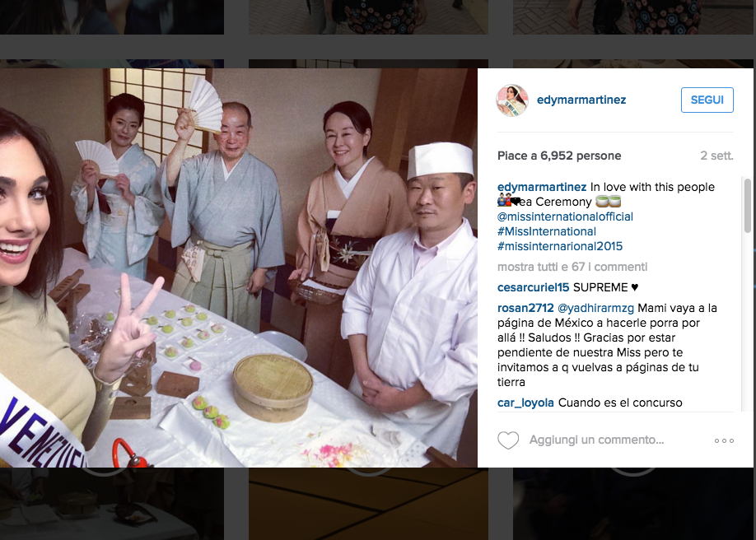Click Piace a 6,952 persone likes count
The width and height of the screenshot is (756, 540).
tap(559, 156)
